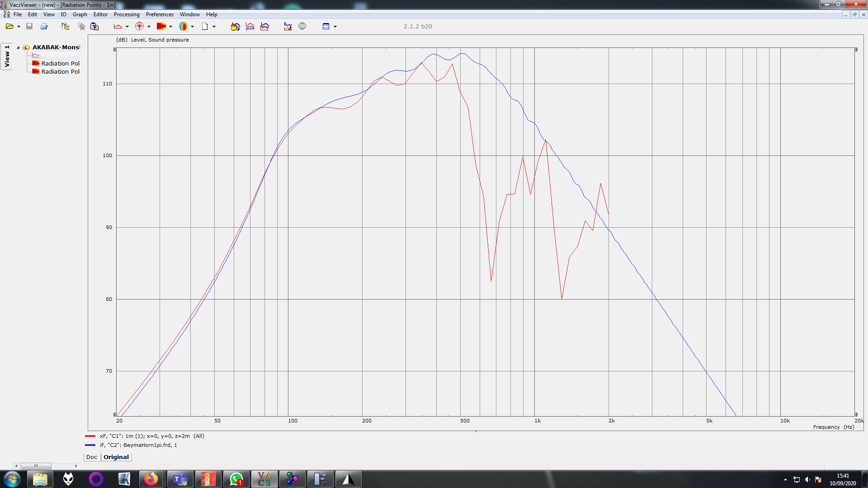Open the Editor menu
This screenshot has width=868, height=488.
pos(100,14)
